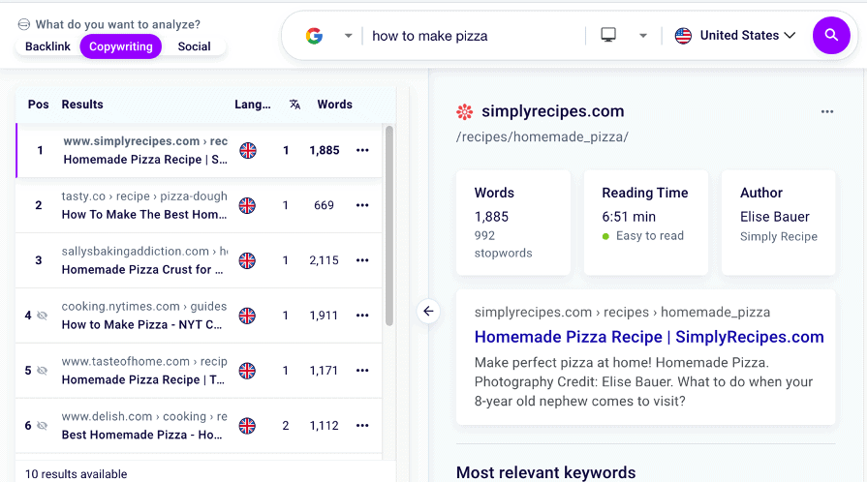The image size is (868, 482).
Task: Click the United States flag icon
Action: pyautogui.click(x=683, y=36)
